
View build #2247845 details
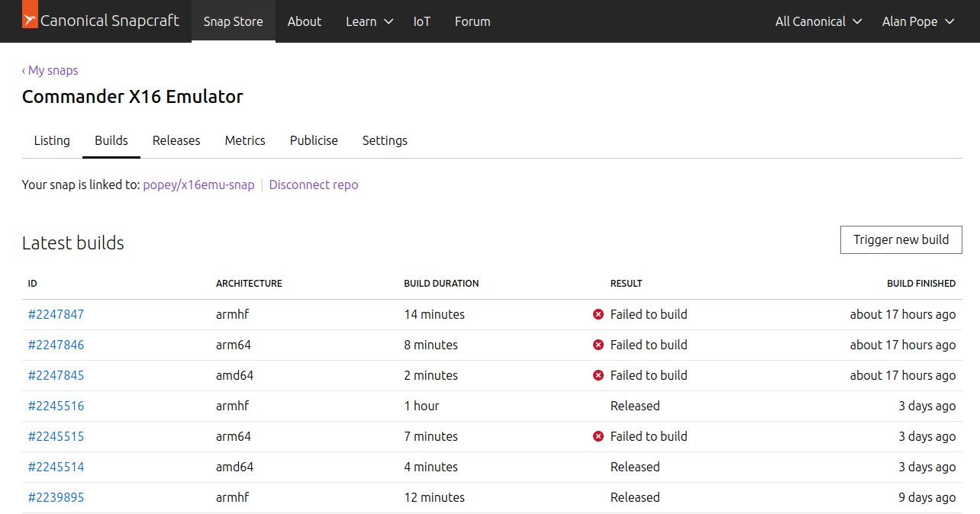click(x=56, y=375)
